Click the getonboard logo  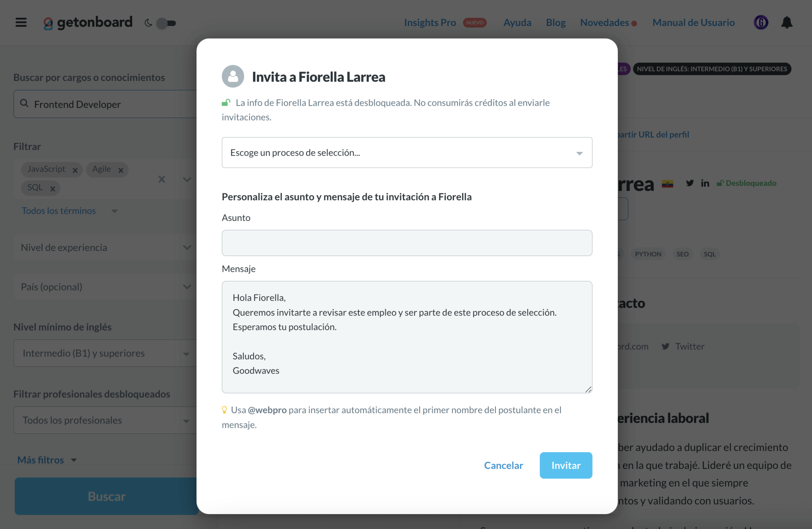88,23
